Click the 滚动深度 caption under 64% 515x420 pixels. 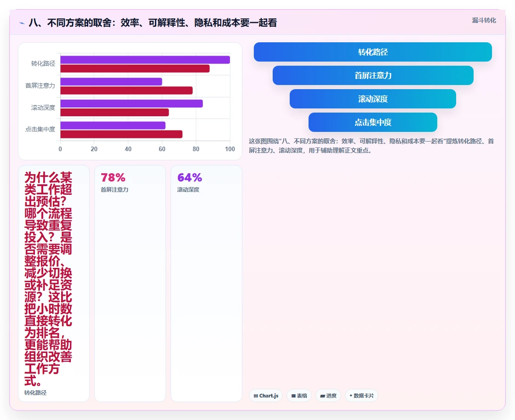tap(188, 190)
